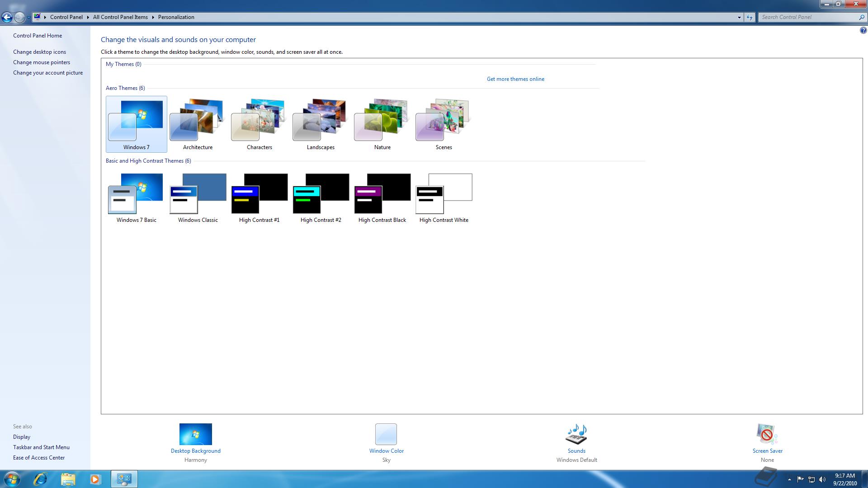
Task: Expand arrow after Control Panel breadcrumb
Action: click(88, 17)
